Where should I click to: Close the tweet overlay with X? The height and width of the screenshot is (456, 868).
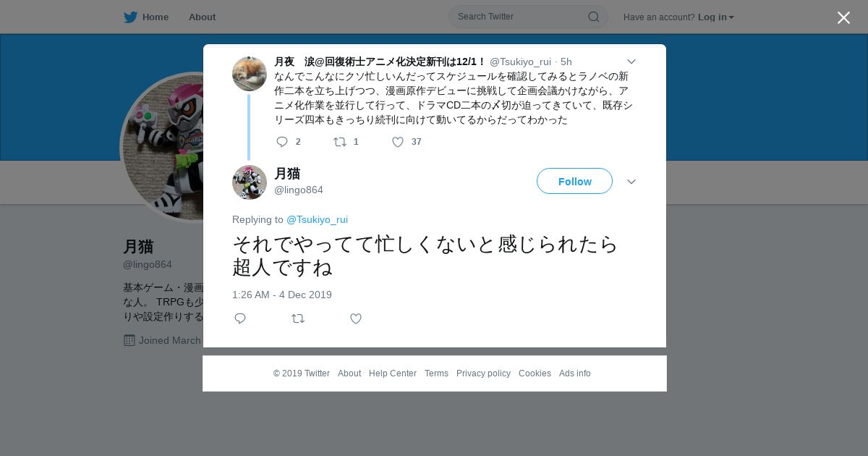pos(843,17)
